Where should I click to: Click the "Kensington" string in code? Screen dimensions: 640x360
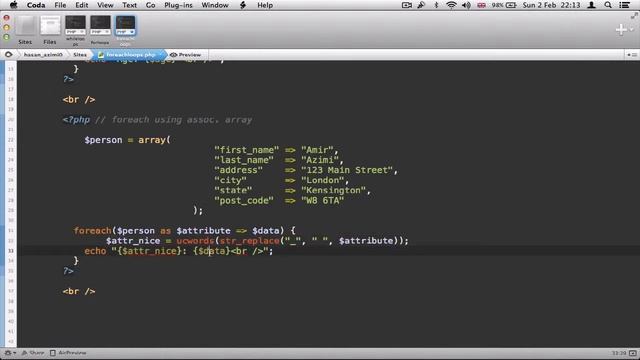point(333,190)
